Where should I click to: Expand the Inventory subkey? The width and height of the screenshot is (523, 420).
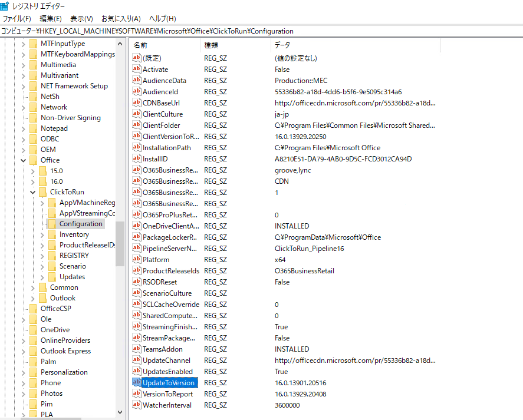[x=42, y=235]
